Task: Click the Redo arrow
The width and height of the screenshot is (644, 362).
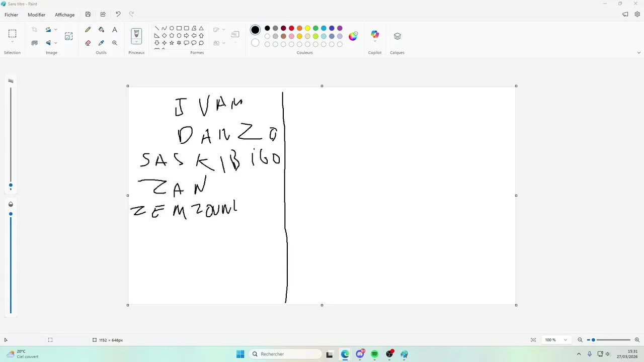Action: [131, 15]
